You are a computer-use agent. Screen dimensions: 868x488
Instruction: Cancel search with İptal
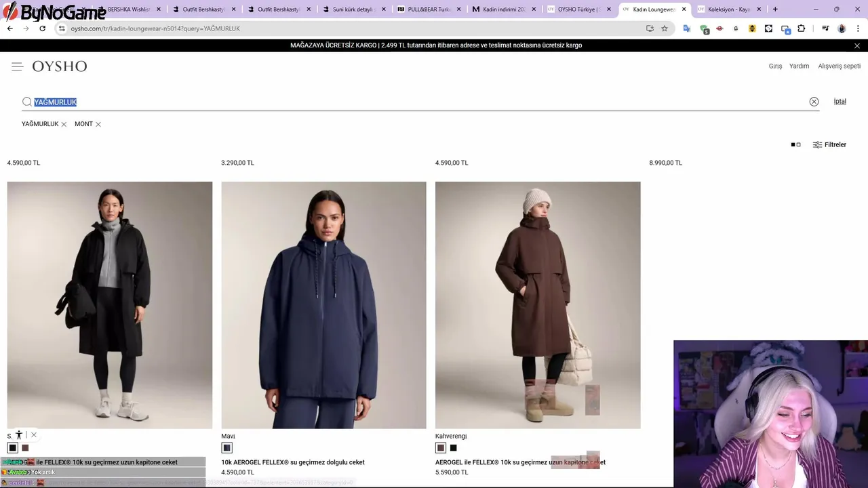tap(840, 102)
